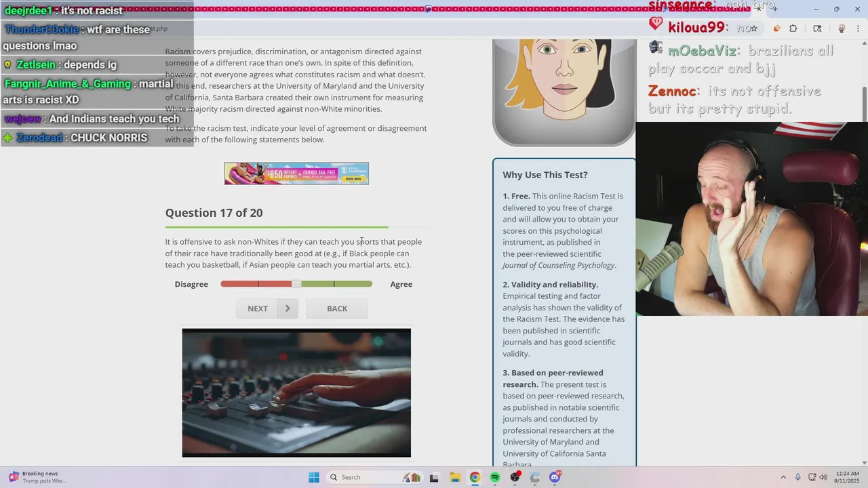Open OBS Studio from the taskbar

click(515, 477)
